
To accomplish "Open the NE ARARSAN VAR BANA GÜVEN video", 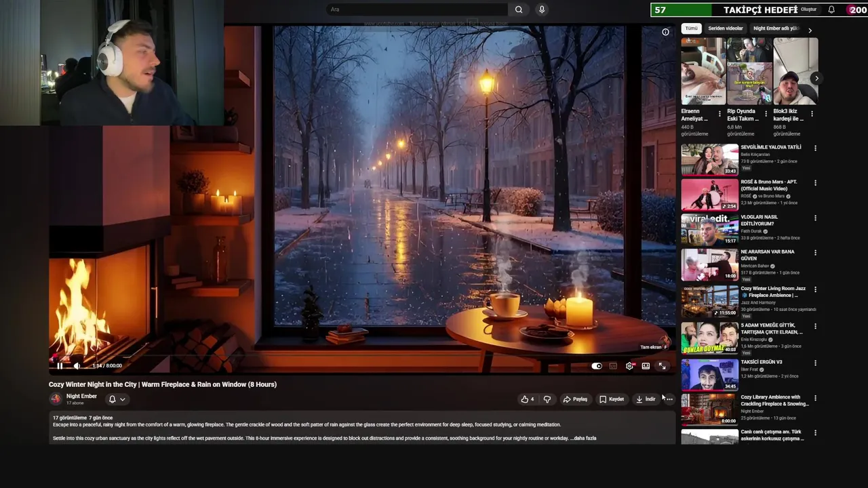I will click(x=710, y=264).
